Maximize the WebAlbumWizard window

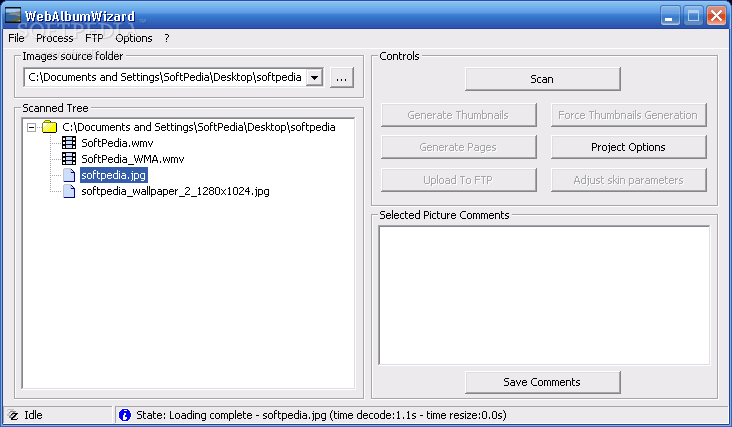coord(693,16)
